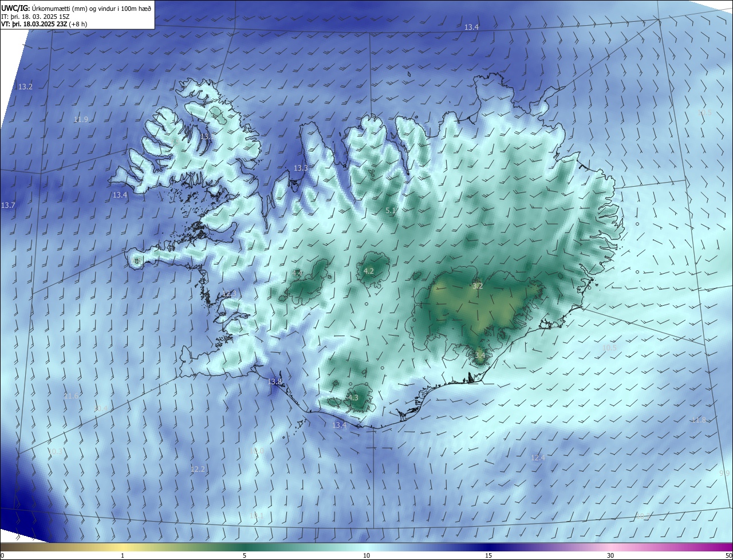This screenshot has width=733, height=560.
Task: Click the 10 label on the color scale
Action: click(x=366, y=555)
